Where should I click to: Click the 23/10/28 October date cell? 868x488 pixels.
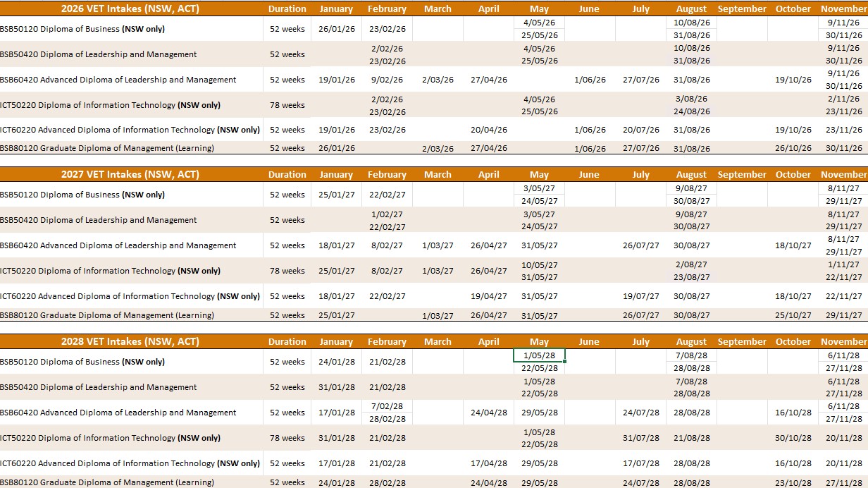pos(793,482)
